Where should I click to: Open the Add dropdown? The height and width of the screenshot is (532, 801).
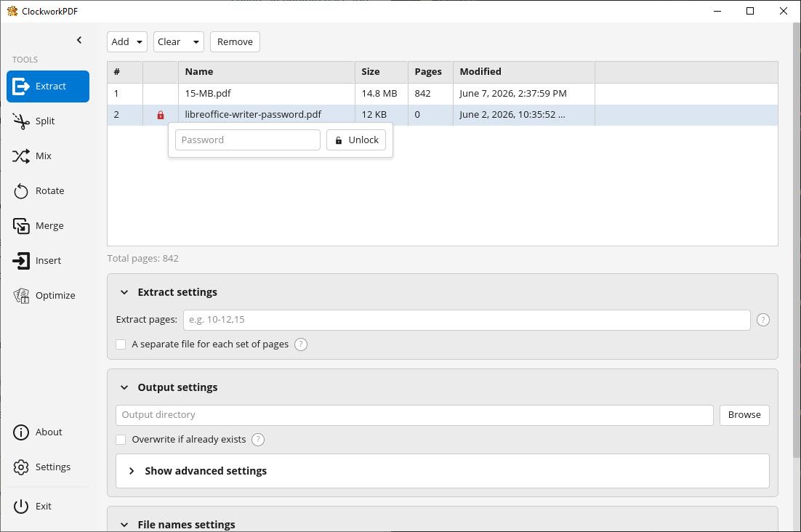point(126,42)
